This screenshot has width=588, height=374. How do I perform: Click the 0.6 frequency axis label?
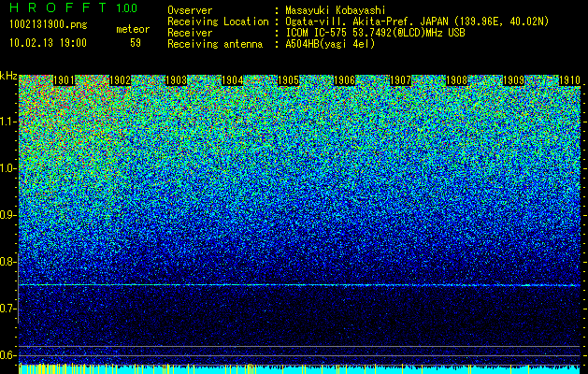[7, 355]
